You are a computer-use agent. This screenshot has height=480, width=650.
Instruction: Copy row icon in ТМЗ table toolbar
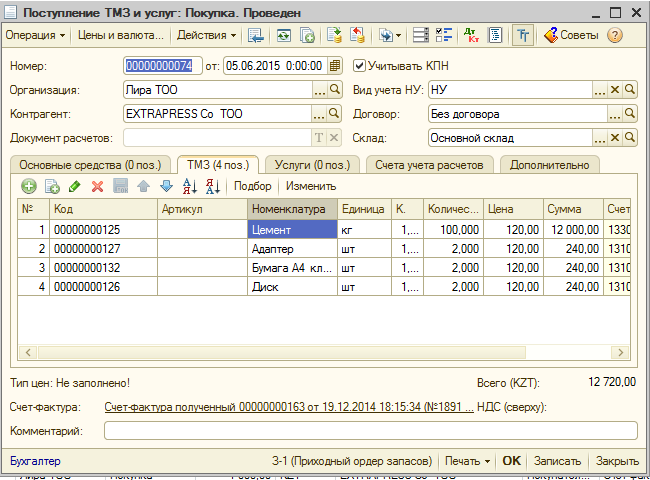52,186
